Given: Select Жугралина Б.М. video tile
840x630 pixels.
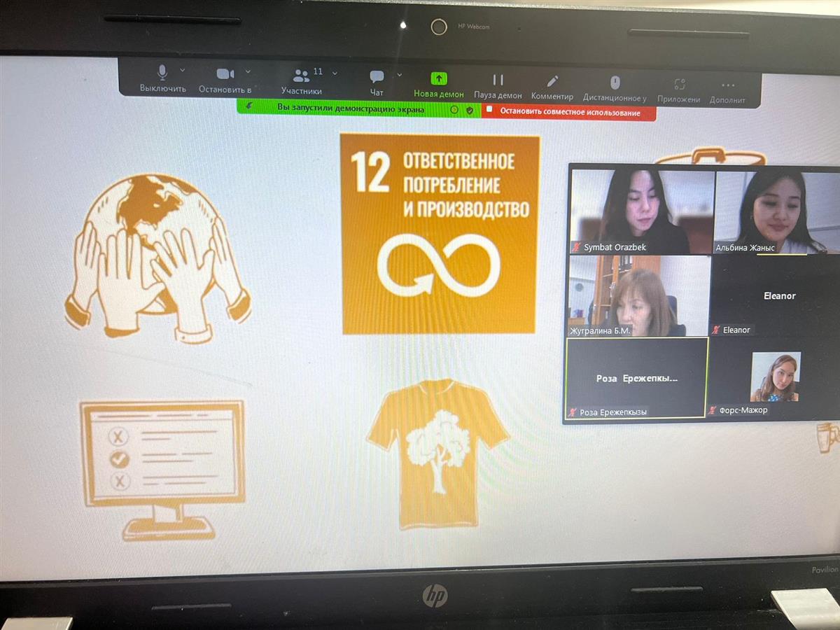Looking at the screenshot, I should click(x=638, y=296).
